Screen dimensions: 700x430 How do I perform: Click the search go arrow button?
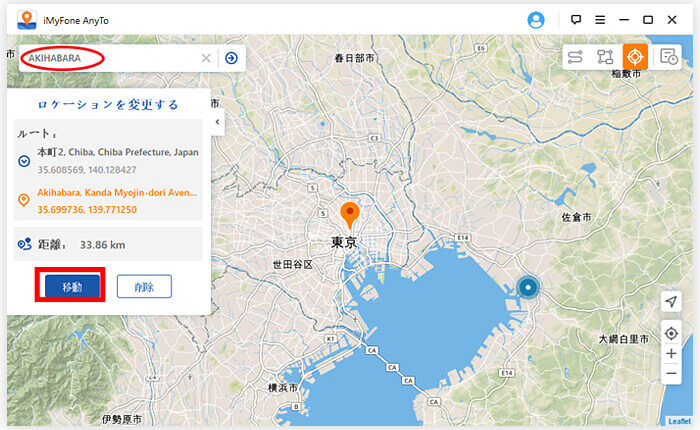coord(231,58)
